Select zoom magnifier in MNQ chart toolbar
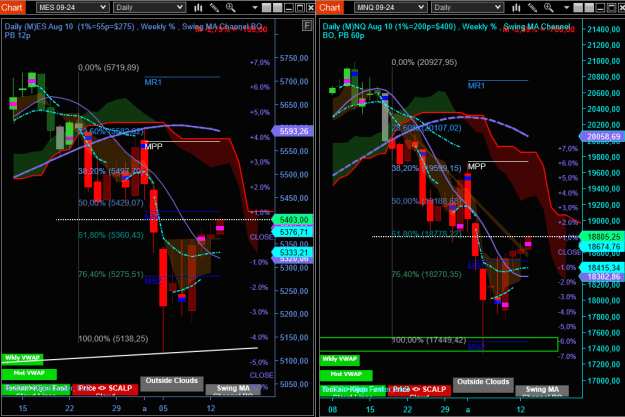The width and height of the screenshot is (625, 417). click(549, 7)
